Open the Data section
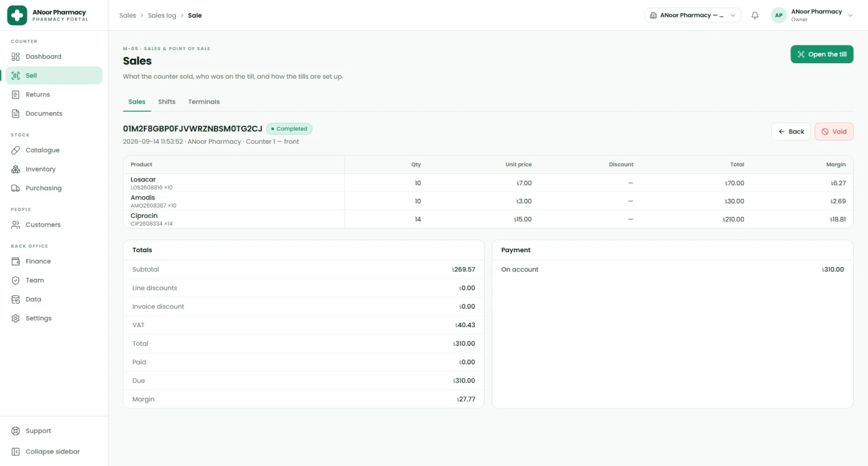This screenshot has height=466, width=868. (x=54, y=299)
